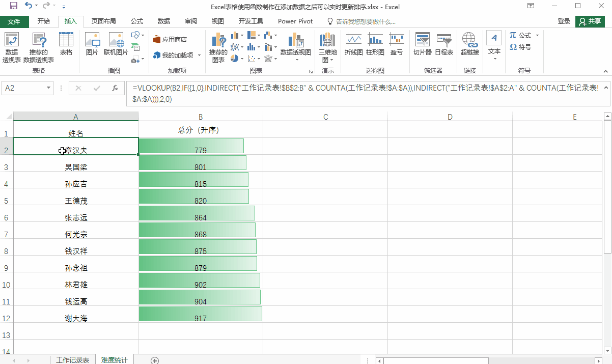Viewport: 612px width, 364px height.
Task: Select the 难度统计 sheet tab
Action: coord(114,360)
